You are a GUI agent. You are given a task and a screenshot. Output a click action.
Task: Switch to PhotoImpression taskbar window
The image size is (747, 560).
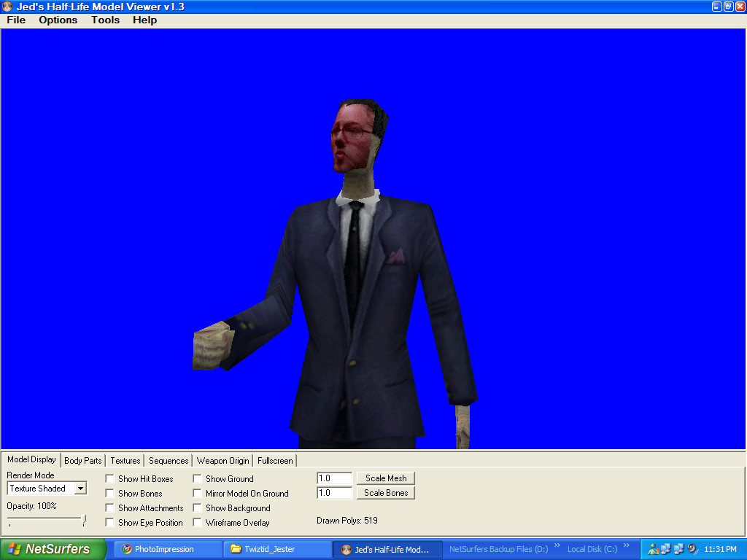pos(169,549)
